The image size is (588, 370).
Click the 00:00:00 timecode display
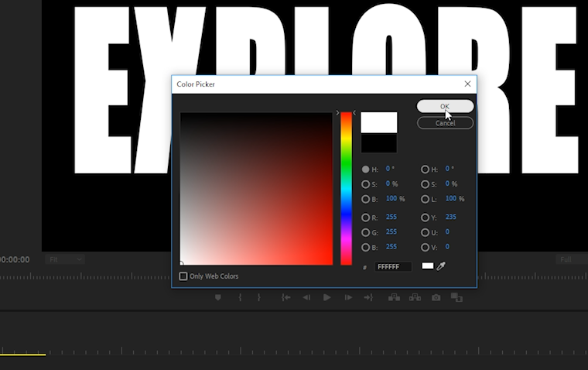(x=15, y=259)
